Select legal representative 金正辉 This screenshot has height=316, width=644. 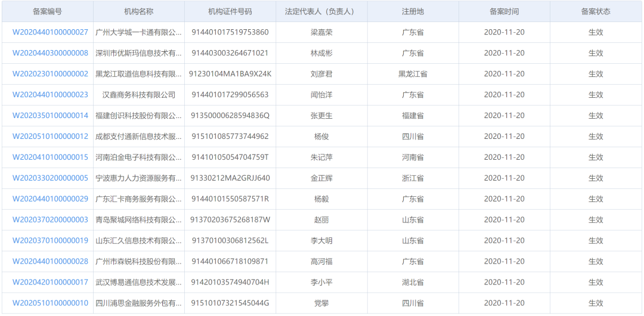coord(321,178)
